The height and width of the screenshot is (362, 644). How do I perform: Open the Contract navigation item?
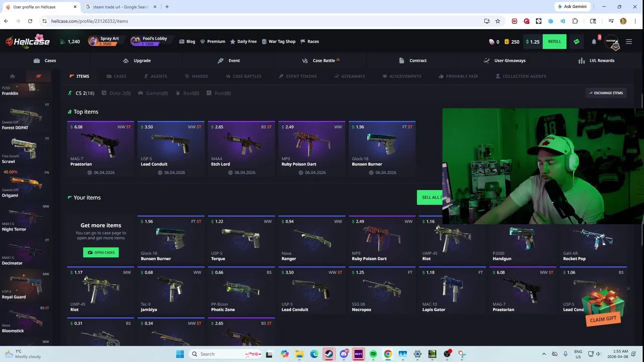coord(413,60)
